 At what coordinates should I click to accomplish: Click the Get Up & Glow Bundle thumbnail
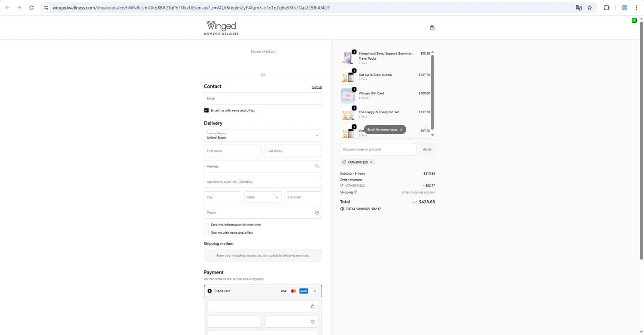(348, 77)
